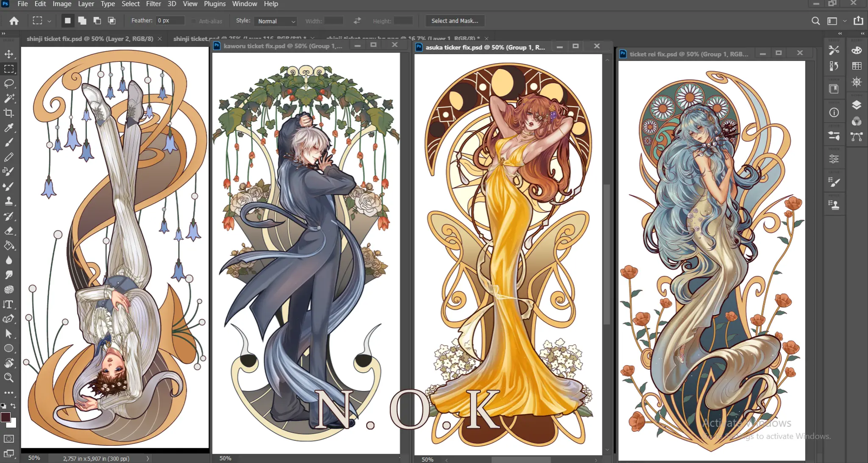The image size is (868, 463).
Task: Click the Feather value input field
Action: pyautogui.click(x=170, y=20)
